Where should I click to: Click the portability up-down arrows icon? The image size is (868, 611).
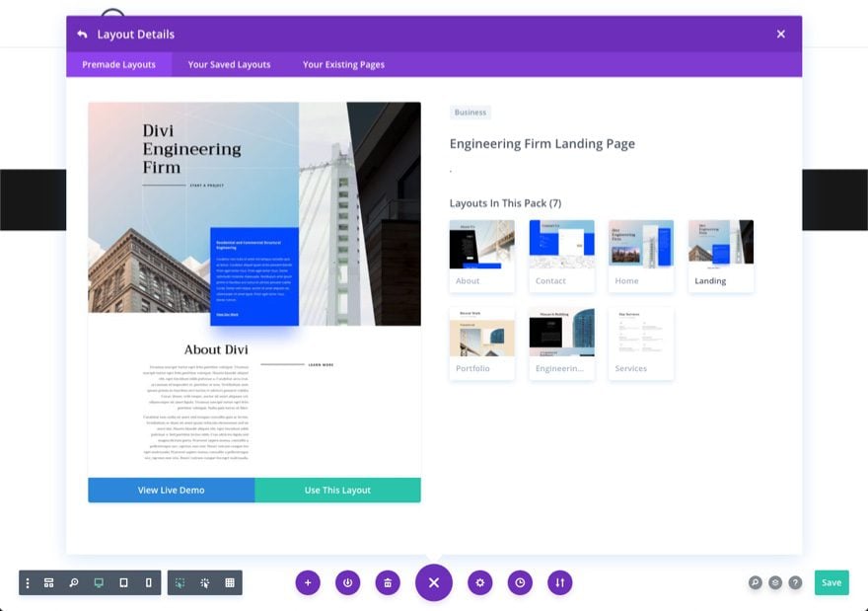click(559, 582)
